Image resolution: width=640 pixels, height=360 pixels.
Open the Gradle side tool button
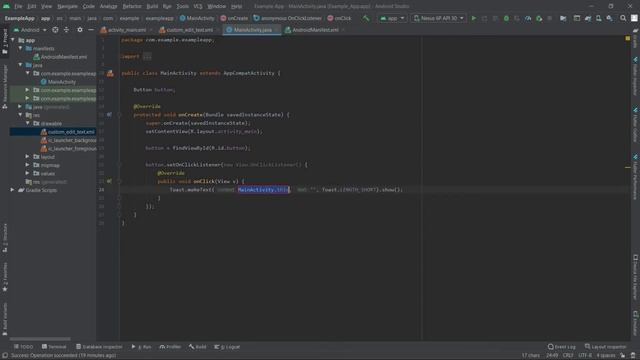click(635, 39)
